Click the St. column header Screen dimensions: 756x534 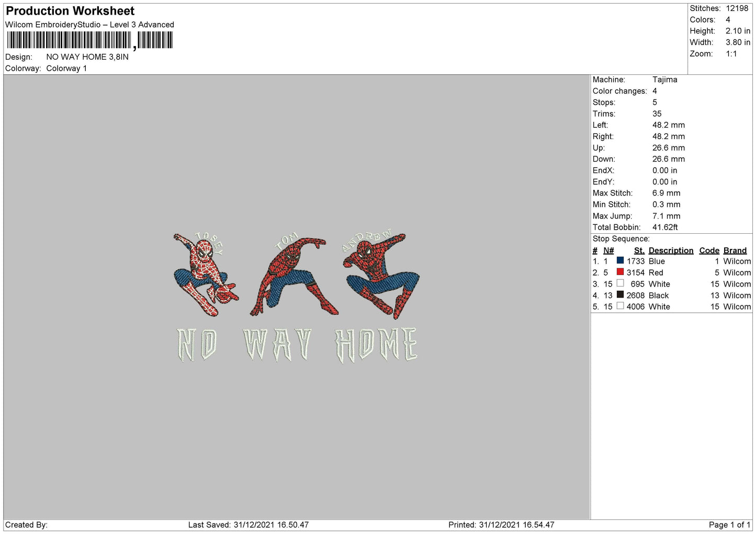[639, 251]
